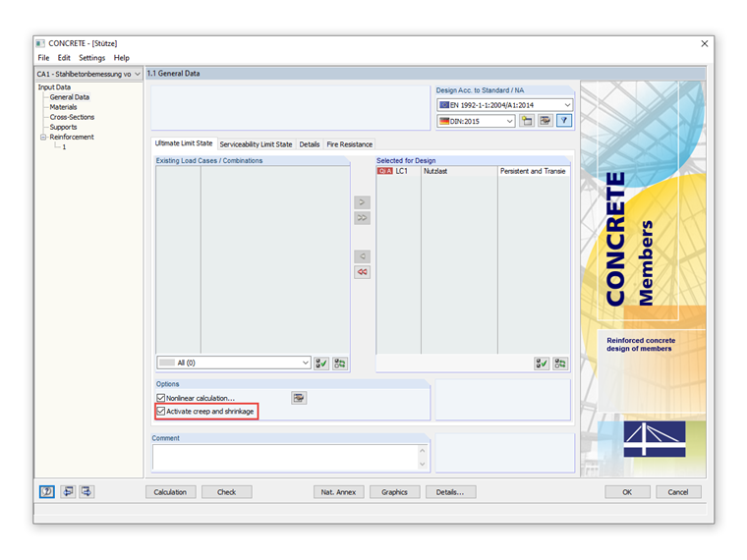Switch to the Details tab
Viewport: 747px width, 560px height.
click(x=310, y=144)
